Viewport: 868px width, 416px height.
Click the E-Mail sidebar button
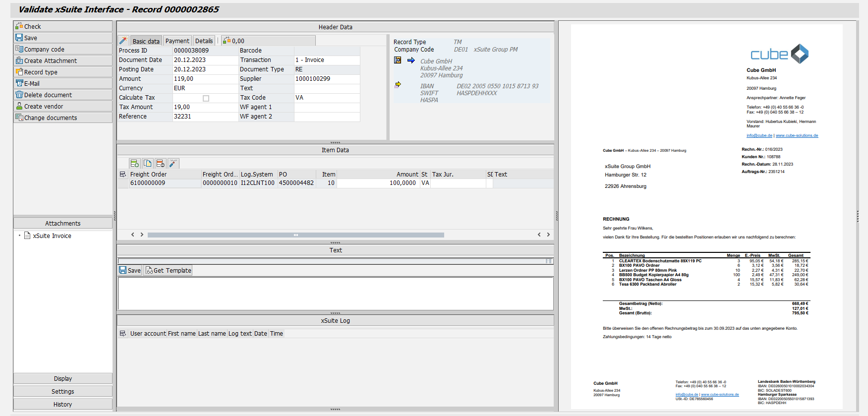(63, 83)
